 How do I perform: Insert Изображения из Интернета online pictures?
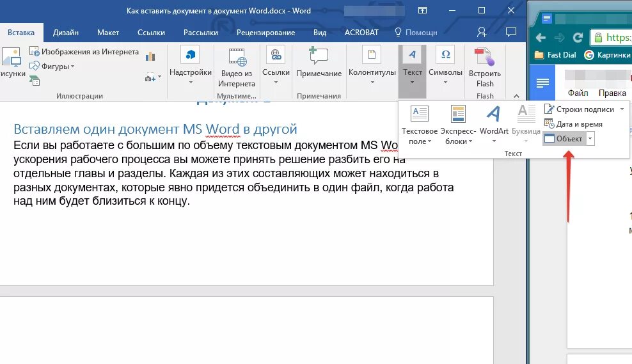[84, 52]
